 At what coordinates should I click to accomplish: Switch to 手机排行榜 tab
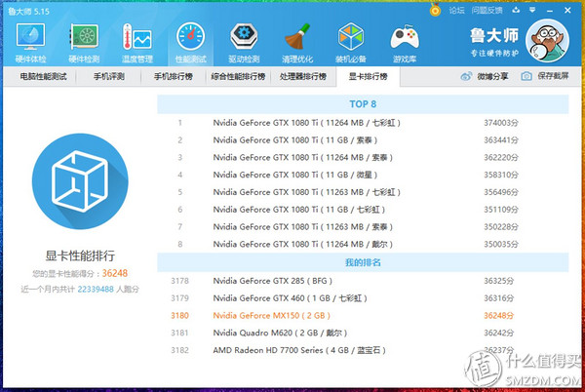coord(174,76)
